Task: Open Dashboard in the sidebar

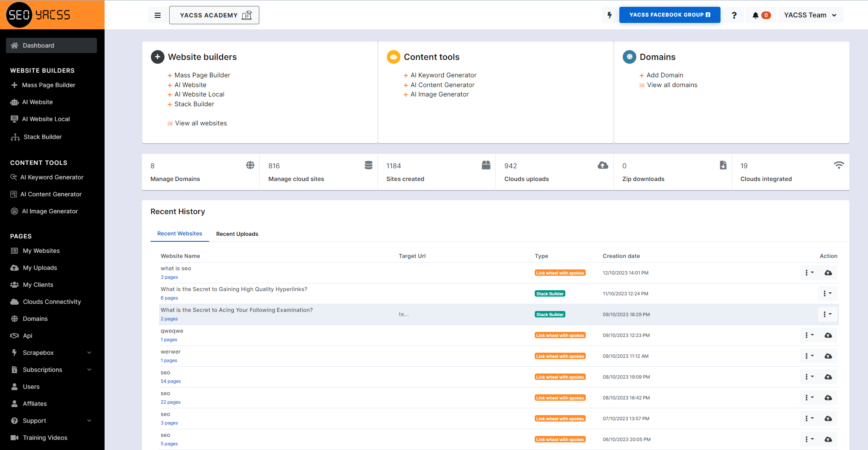Action: pyautogui.click(x=51, y=45)
